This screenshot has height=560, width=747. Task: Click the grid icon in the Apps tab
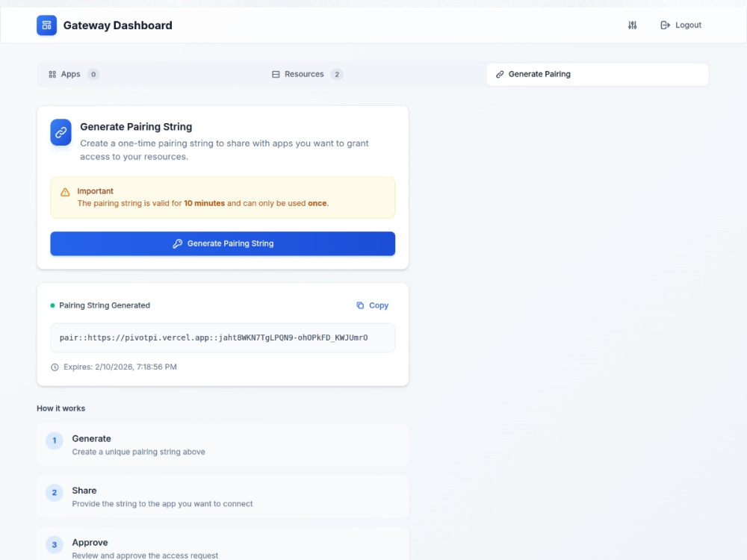(52, 74)
